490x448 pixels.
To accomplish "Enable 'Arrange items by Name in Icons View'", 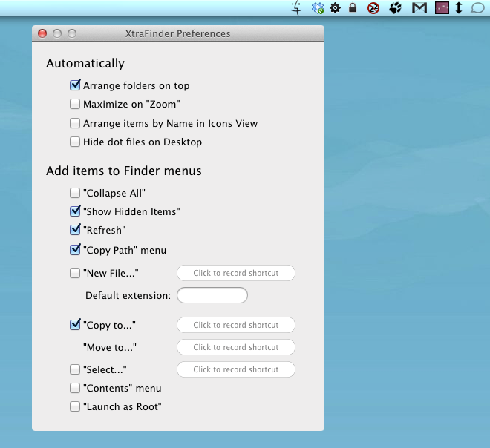I will [75, 123].
